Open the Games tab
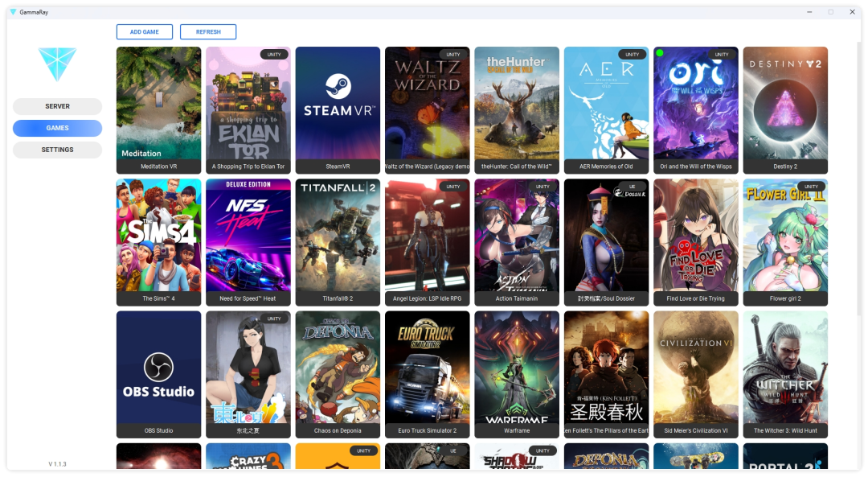 click(57, 128)
